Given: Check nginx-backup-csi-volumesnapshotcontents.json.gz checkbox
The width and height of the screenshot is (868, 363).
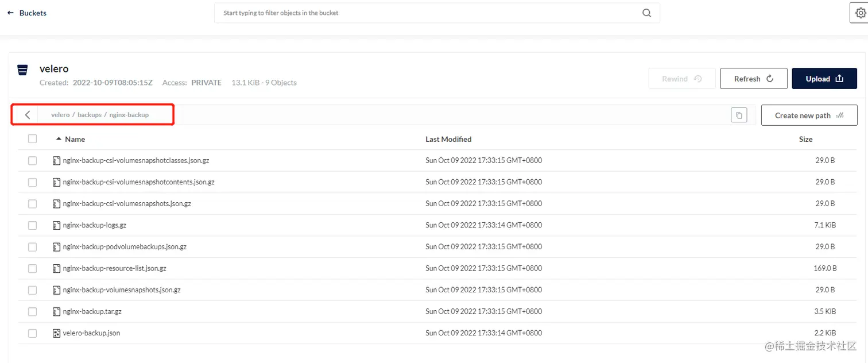Looking at the screenshot, I should (32, 182).
